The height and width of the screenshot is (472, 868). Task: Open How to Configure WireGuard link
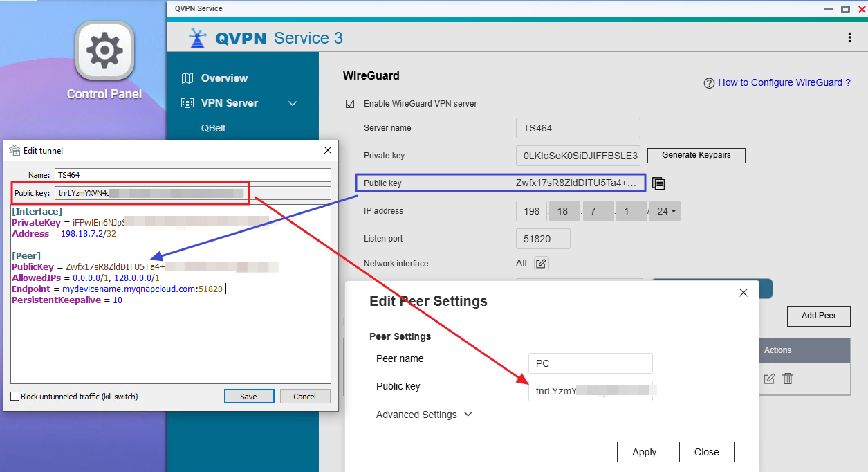click(x=784, y=82)
